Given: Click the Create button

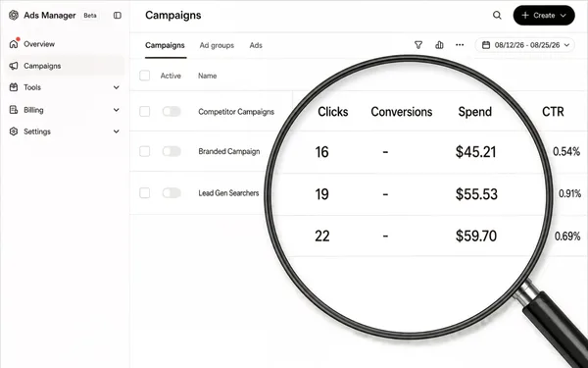Looking at the screenshot, I should pos(544,16).
